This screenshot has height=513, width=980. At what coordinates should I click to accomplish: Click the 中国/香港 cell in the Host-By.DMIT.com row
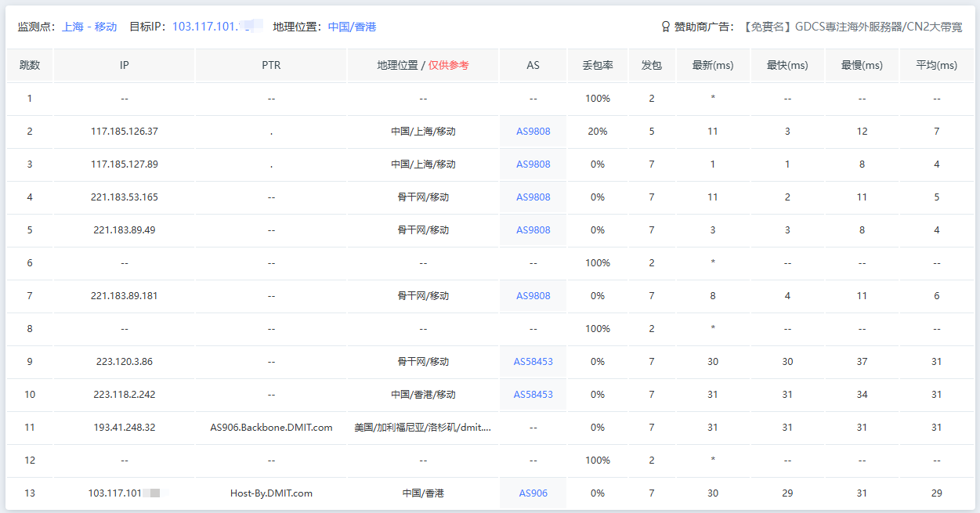423,493
